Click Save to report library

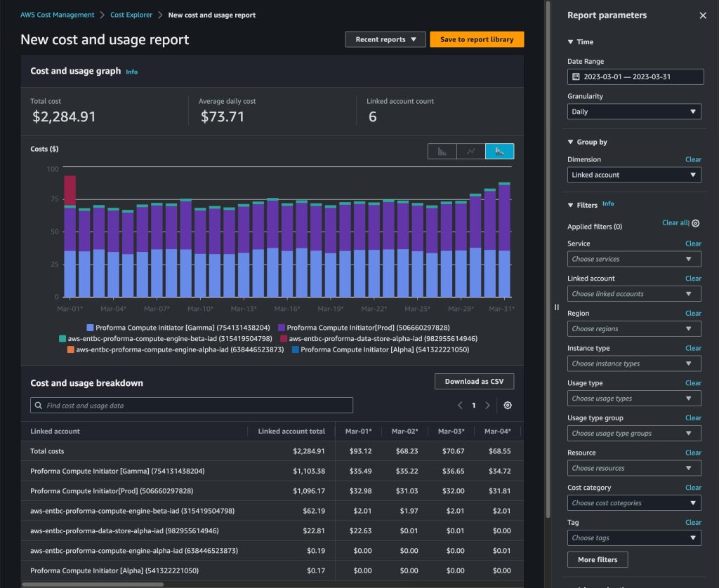[477, 39]
